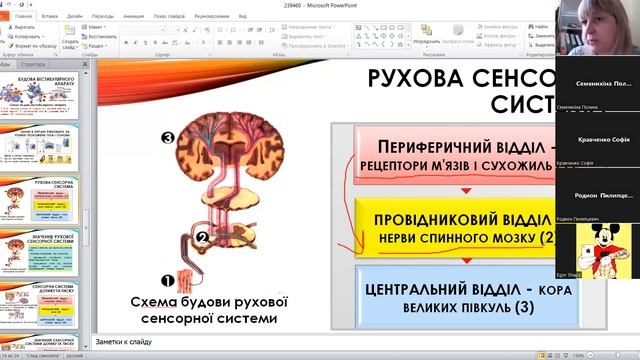
Task: Toggle Underline formatting
Action: pyautogui.click(x=145, y=43)
